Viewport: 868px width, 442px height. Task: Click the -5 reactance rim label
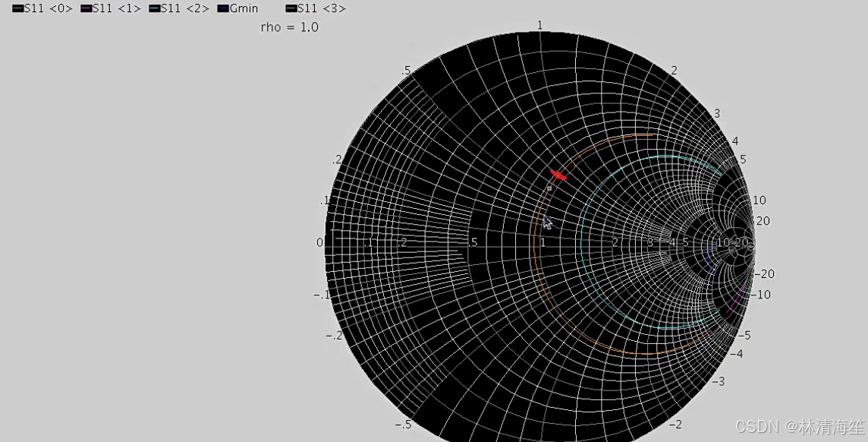pos(744,335)
